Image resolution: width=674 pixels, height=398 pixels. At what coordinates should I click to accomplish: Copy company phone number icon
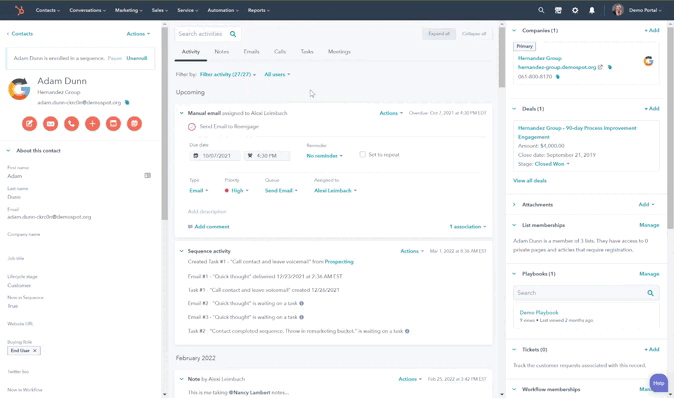tap(558, 77)
